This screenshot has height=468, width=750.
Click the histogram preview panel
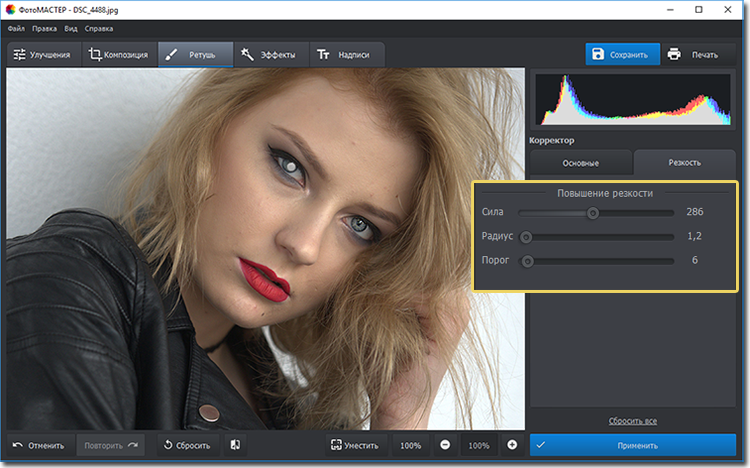635,100
